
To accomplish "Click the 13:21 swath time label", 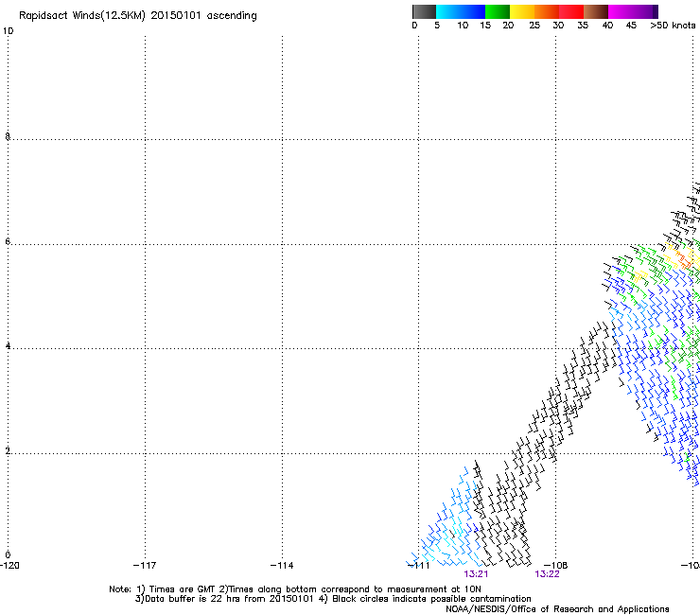I will (476, 574).
